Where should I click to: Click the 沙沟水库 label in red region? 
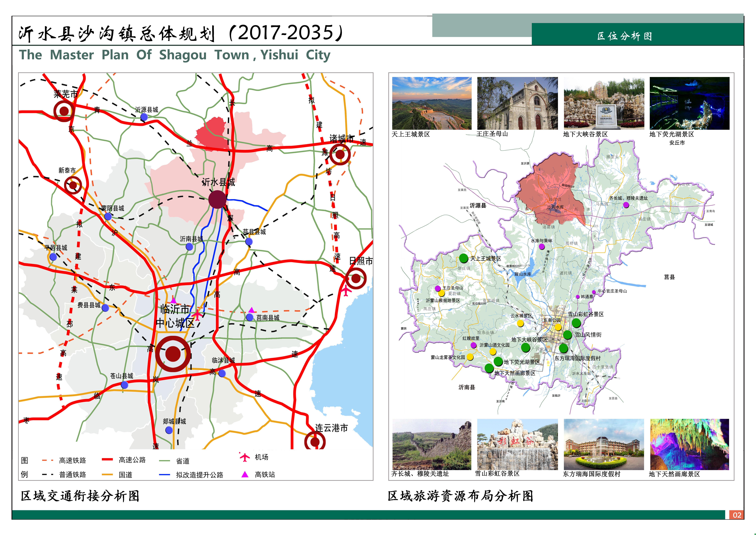click(x=555, y=207)
